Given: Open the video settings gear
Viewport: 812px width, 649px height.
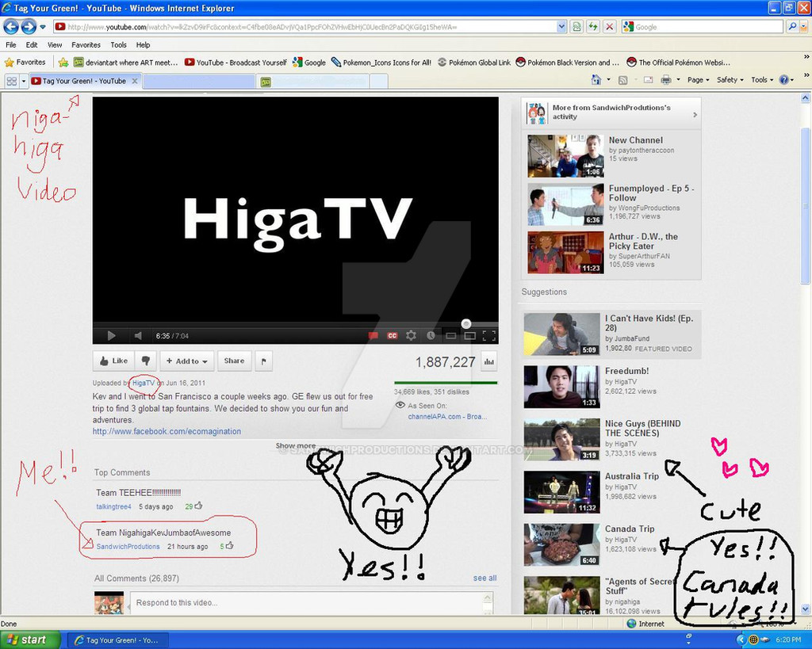Looking at the screenshot, I should tap(412, 336).
